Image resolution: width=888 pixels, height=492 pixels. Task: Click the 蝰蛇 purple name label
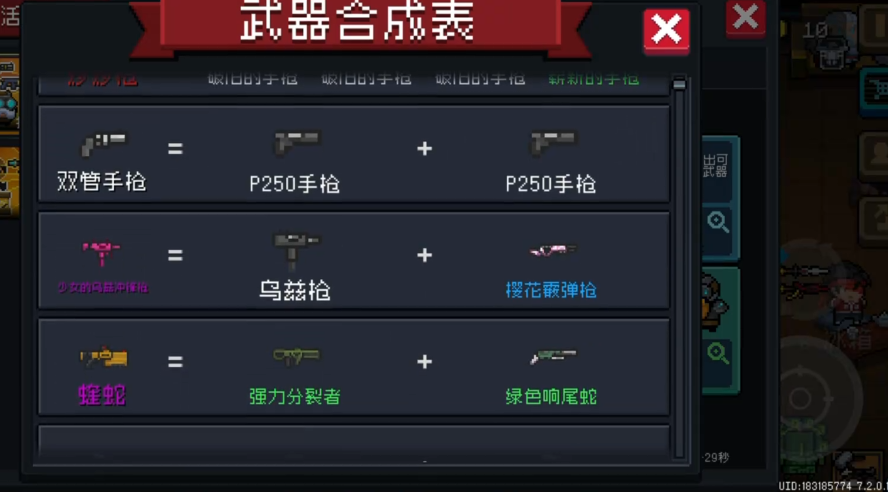[102, 395]
